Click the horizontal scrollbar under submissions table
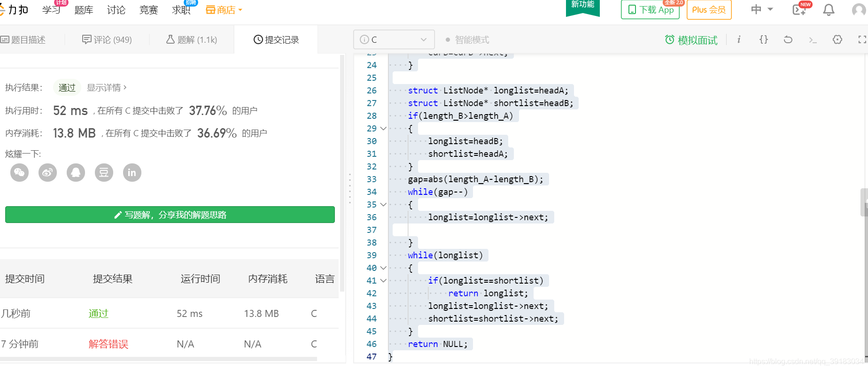 158,359
